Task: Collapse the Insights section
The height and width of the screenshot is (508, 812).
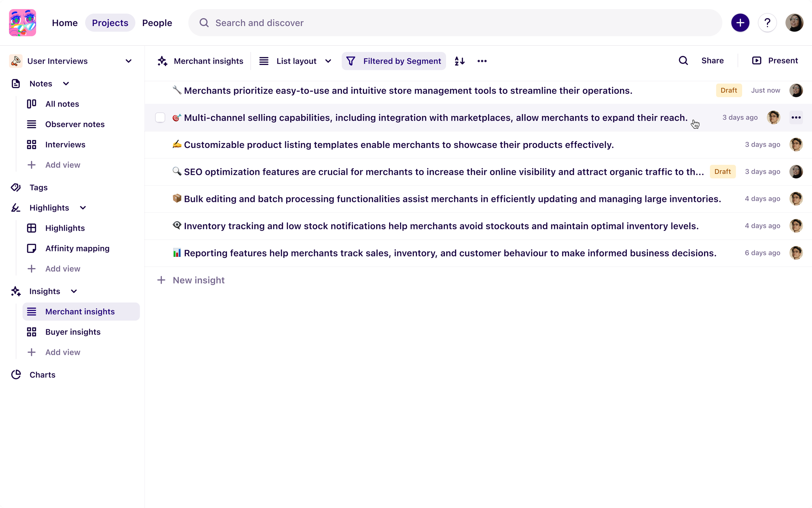Action: [74, 291]
